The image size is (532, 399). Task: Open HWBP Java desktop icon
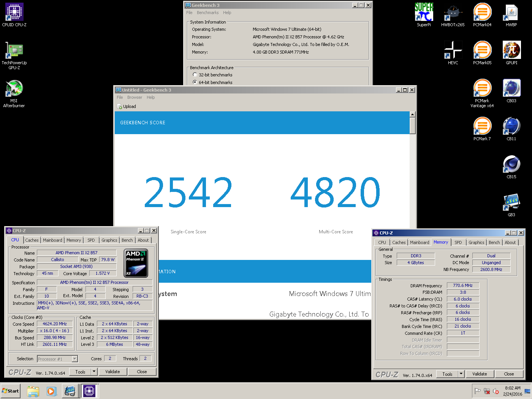click(511, 15)
